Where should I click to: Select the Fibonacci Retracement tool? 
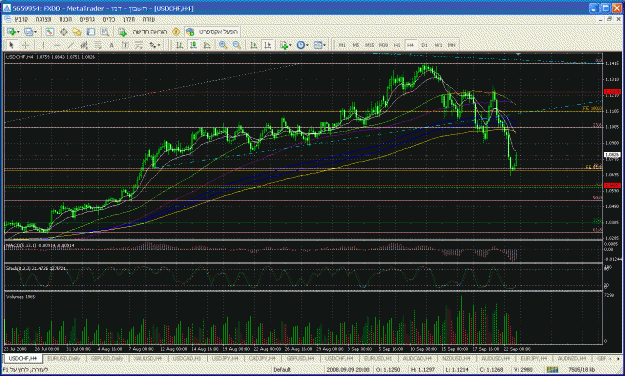(98, 45)
